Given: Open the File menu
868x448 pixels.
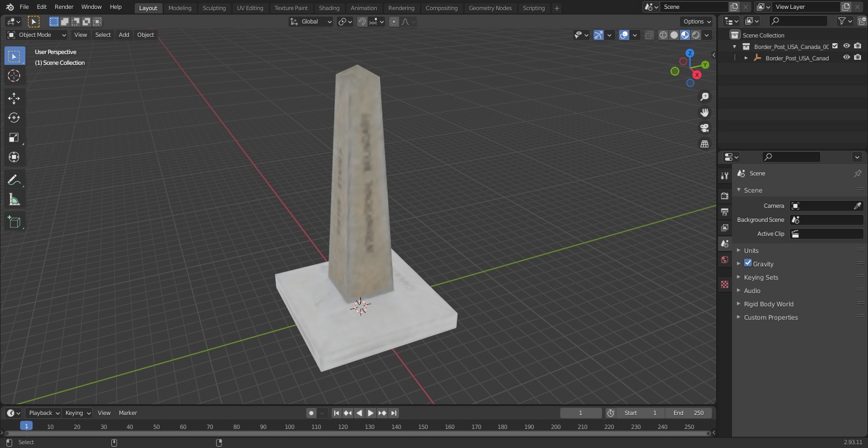Looking at the screenshot, I should 24,7.
